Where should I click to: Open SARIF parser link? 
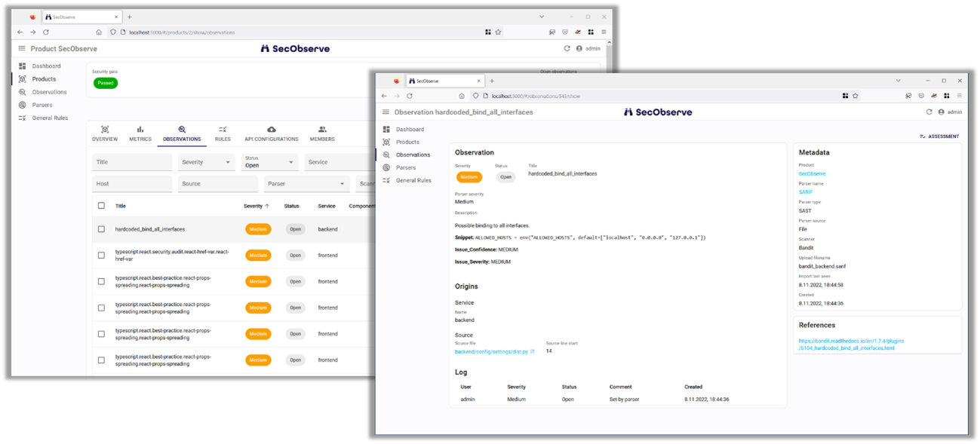point(806,192)
